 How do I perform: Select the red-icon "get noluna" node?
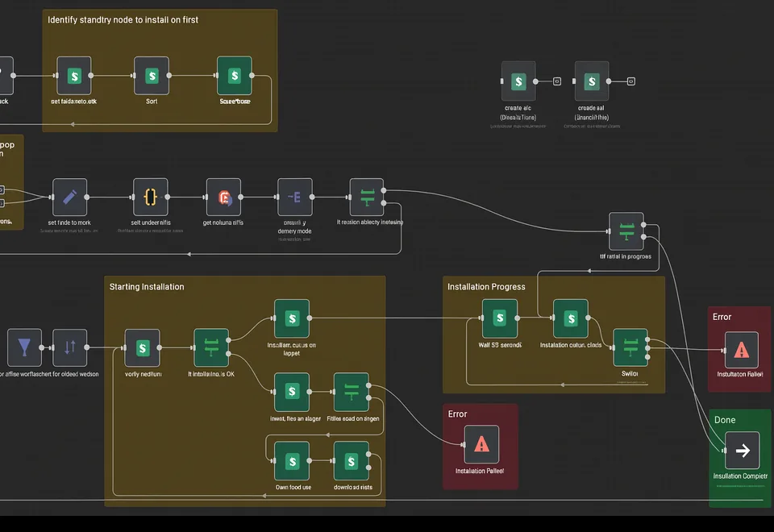[x=223, y=197]
